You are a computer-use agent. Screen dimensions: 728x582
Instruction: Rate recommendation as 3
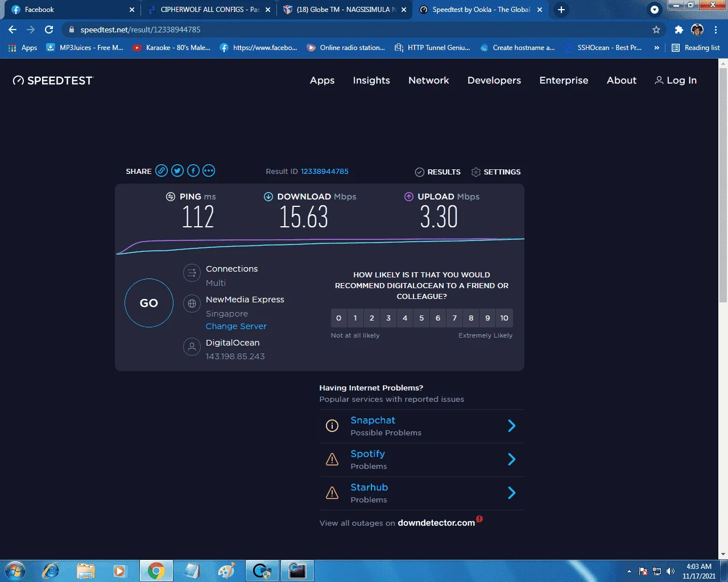[x=388, y=318]
